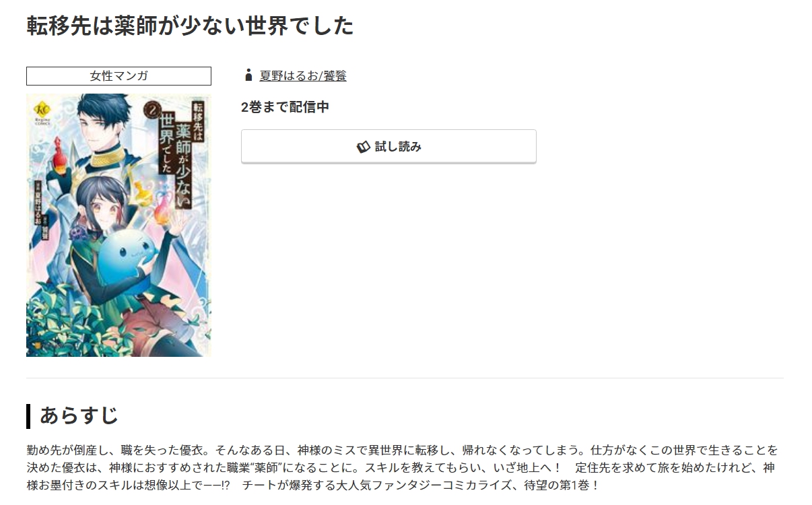Click the page title 転移先は薬師が少ない世界でした

(x=190, y=26)
